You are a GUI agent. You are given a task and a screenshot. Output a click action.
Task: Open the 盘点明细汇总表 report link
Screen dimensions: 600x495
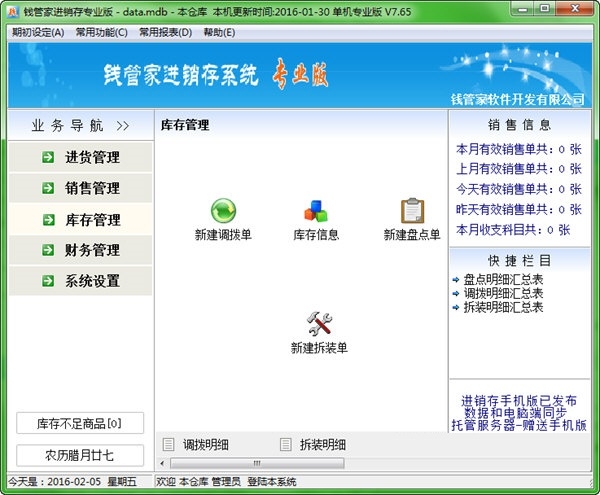(503, 280)
